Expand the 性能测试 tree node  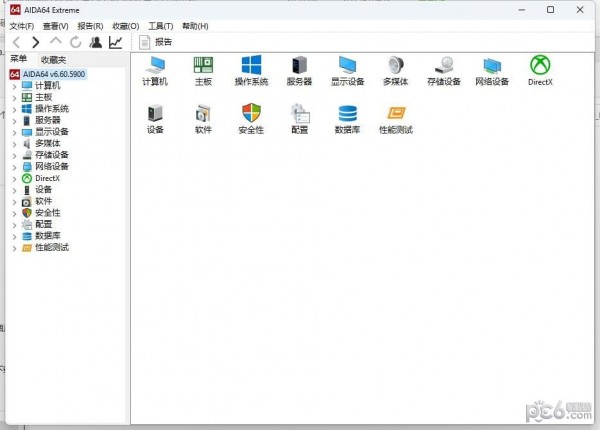click(x=14, y=248)
